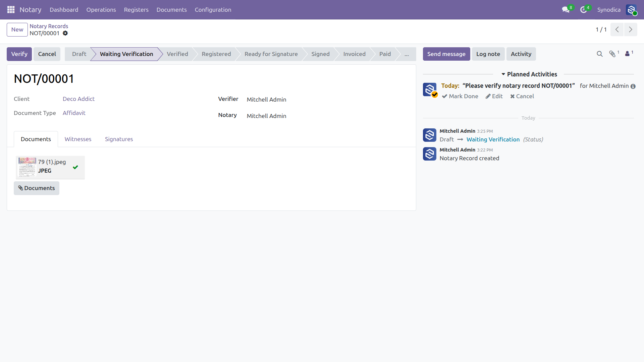Click avatar next to status change message

[430, 135]
